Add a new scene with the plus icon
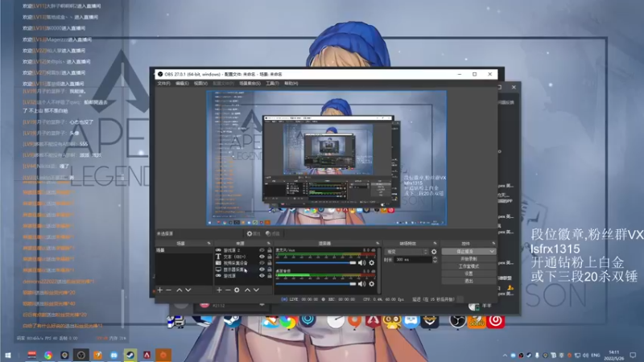644x362 pixels. 159,290
